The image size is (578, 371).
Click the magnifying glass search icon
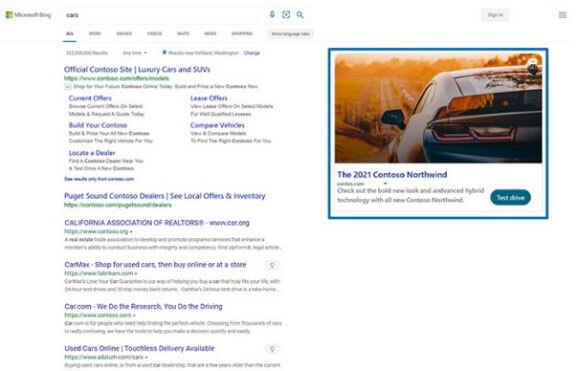coord(300,15)
